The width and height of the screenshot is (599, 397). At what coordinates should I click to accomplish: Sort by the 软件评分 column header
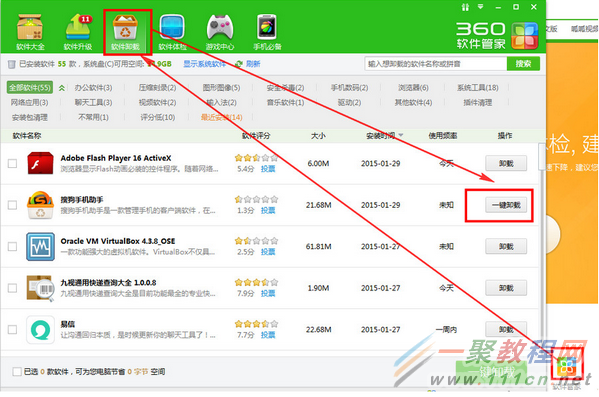pyautogui.click(x=256, y=136)
